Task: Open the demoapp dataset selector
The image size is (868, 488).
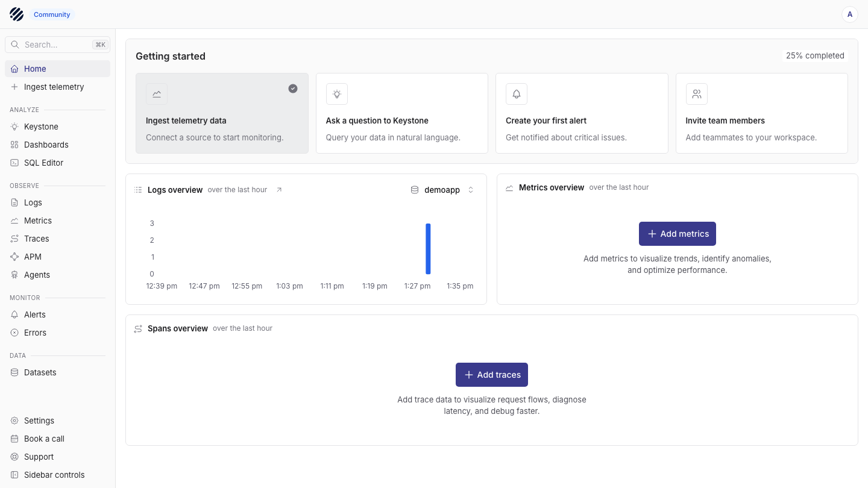Action: [x=442, y=190]
